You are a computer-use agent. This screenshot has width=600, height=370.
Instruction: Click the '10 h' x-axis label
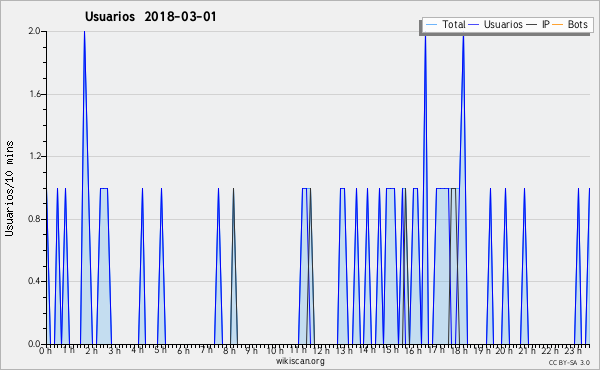(x=275, y=350)
